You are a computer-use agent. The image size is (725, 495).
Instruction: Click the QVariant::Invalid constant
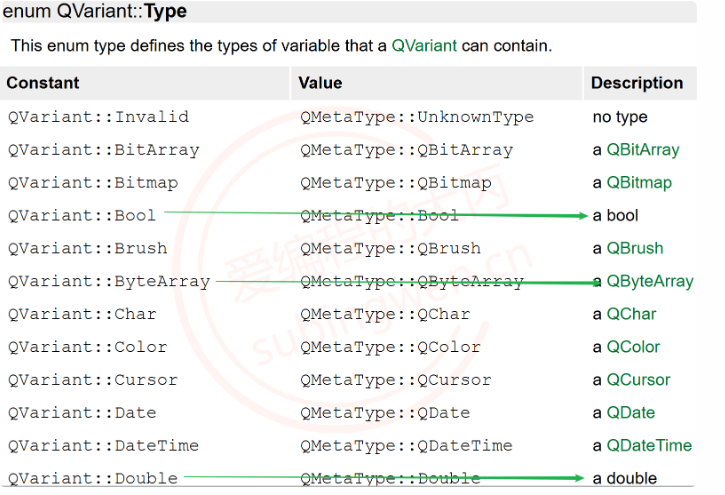point(98,117)
